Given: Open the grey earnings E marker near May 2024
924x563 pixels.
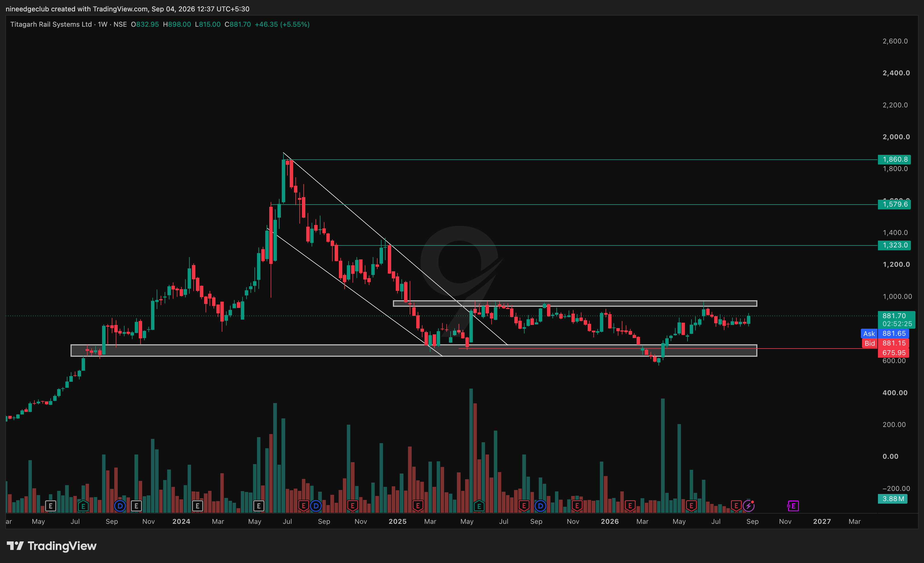Looking at the screenshot, I should click(258, 506).
